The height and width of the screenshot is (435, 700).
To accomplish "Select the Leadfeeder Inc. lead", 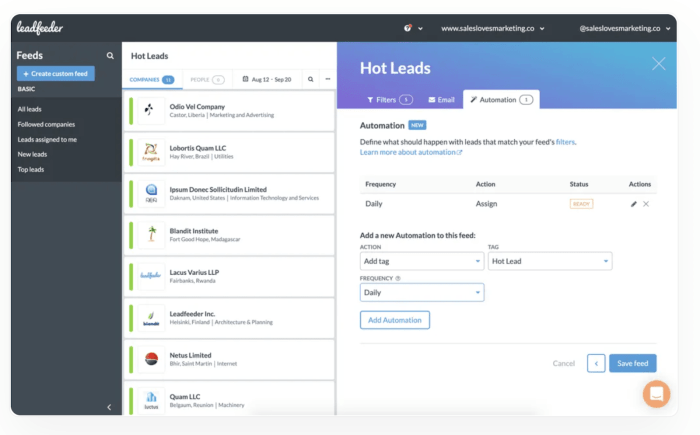I will click(x=230, y=318).
